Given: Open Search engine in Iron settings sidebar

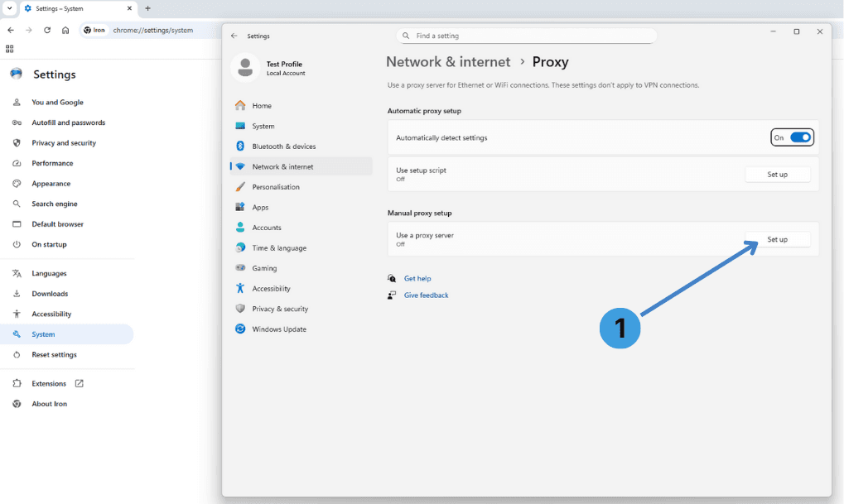Looking at the screenshot, I should point(55,204).
